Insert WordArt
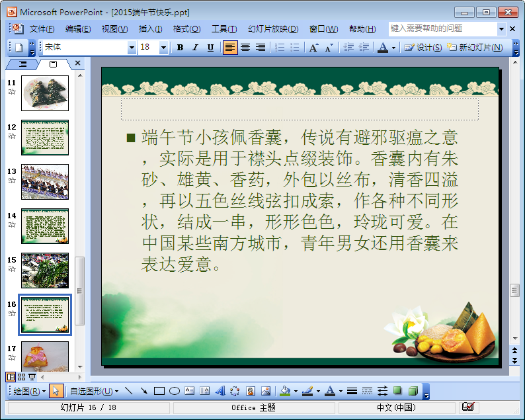Screen dimensions: 525x420 [x=220, y=391]
